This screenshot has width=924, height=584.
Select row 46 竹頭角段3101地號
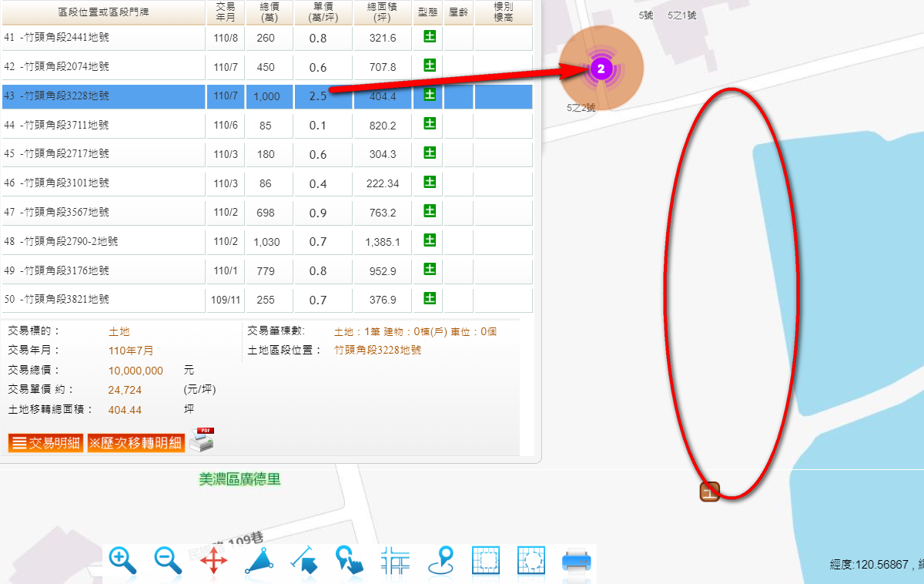pyautogui.click(x=267, y=183)
